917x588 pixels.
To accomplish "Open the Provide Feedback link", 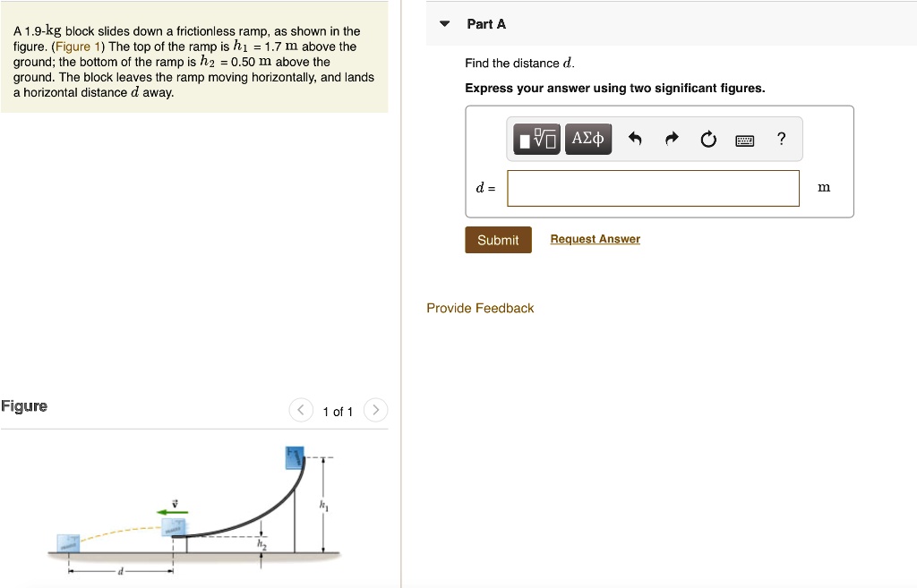I will tap(480, 308).
